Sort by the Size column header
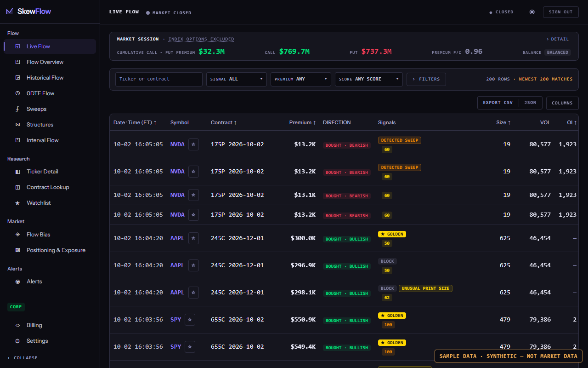The height and width of the screenshot is (368, 588). click(503, 122)
